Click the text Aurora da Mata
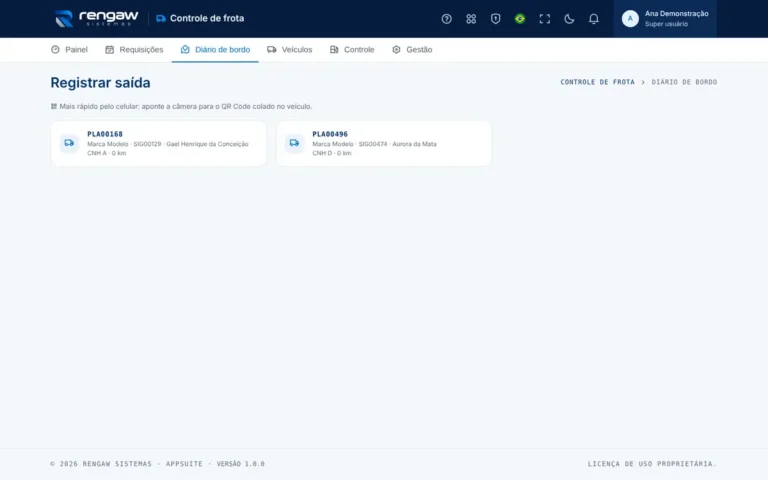Image resolution: width=768 pixels, height=480 pixels. (x=414, y=144)
